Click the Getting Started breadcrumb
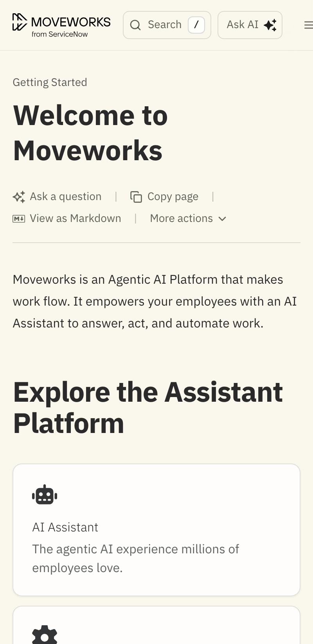 [50, 82]
